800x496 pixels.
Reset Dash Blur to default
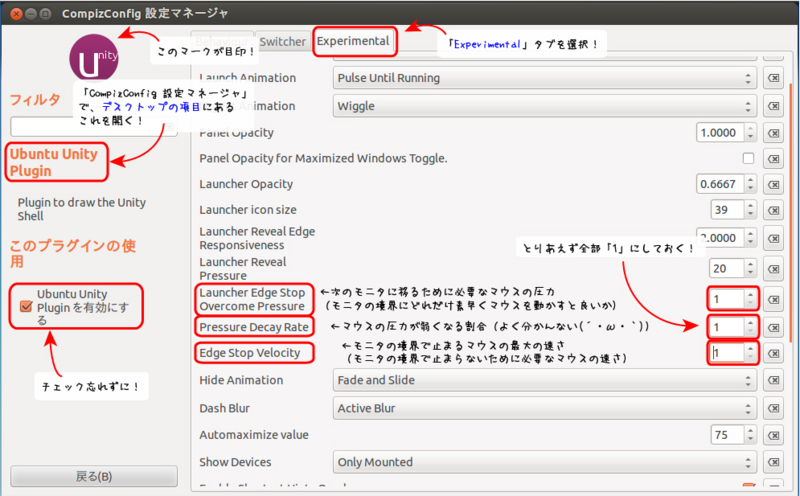pos(773,408)
